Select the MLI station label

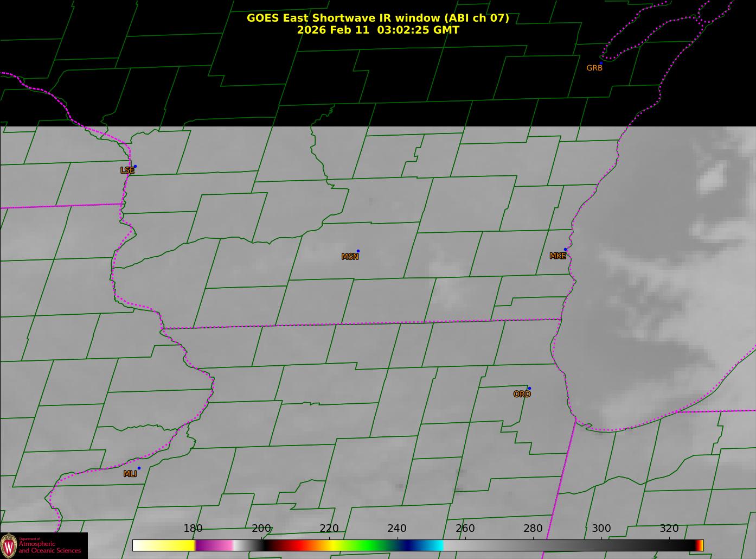[x=130, y=474]
